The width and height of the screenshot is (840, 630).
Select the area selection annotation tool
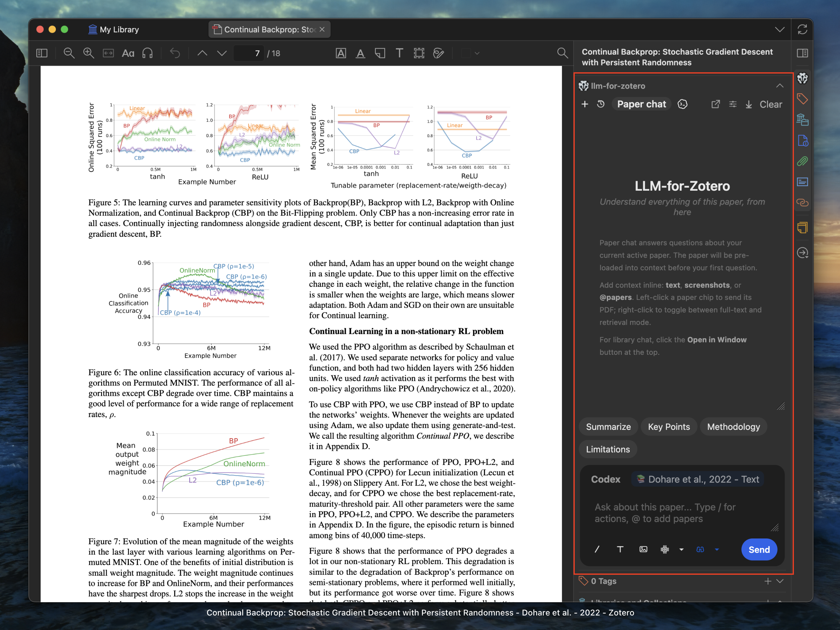tap(419, 53)
